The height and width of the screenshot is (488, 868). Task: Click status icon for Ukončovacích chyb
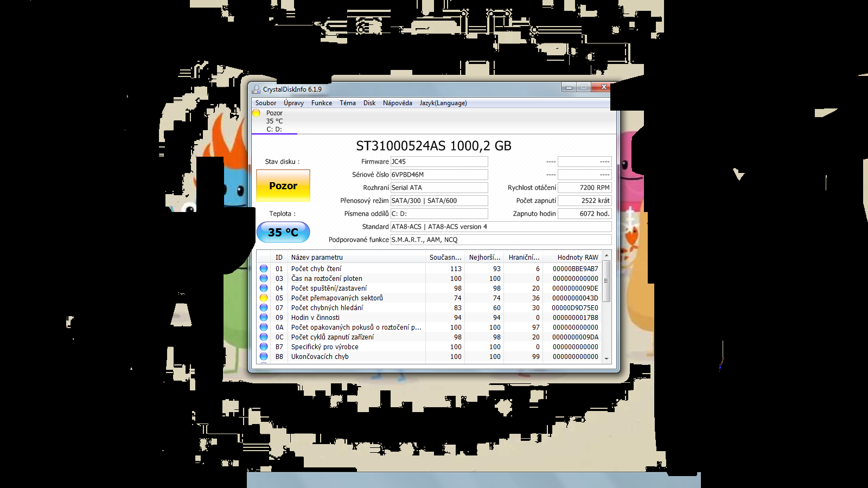(x=264, y=356)
